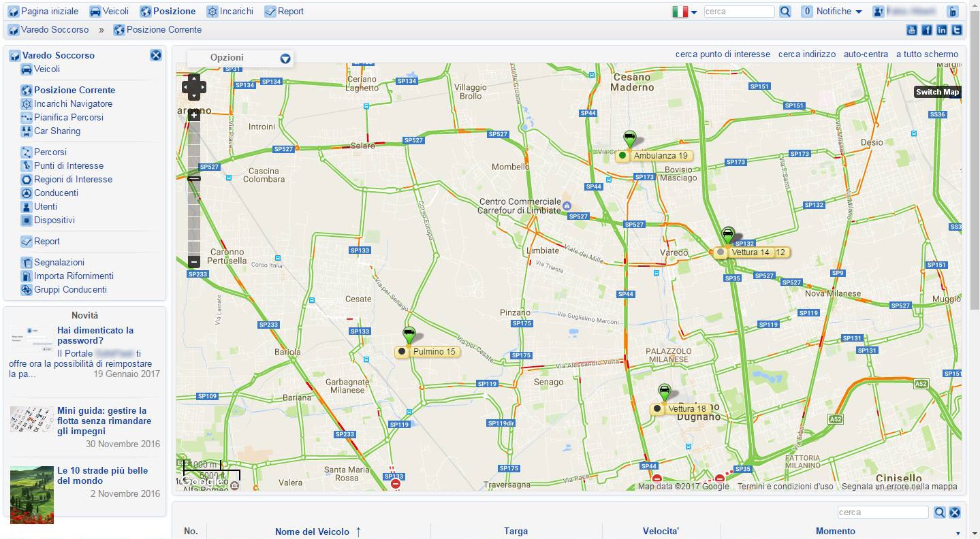Click Vettura 18 vehicle marker
This screenshot has width=980, height=539.
pos(664,393)
